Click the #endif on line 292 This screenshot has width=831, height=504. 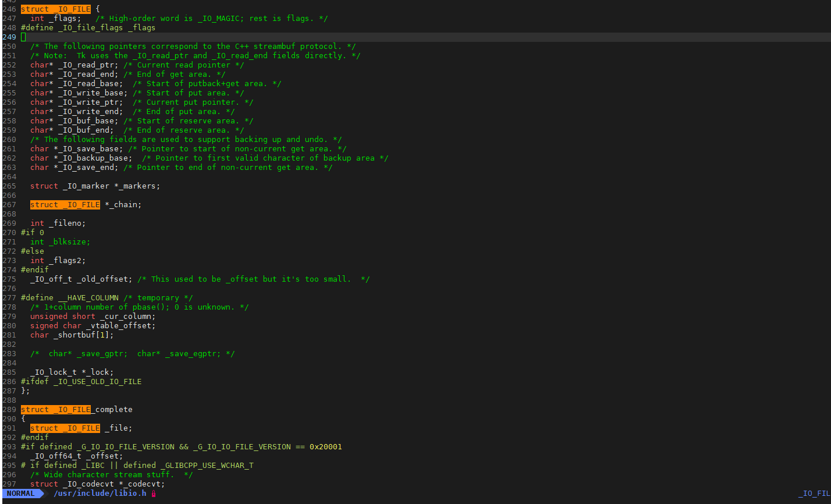tap(35, 438)
